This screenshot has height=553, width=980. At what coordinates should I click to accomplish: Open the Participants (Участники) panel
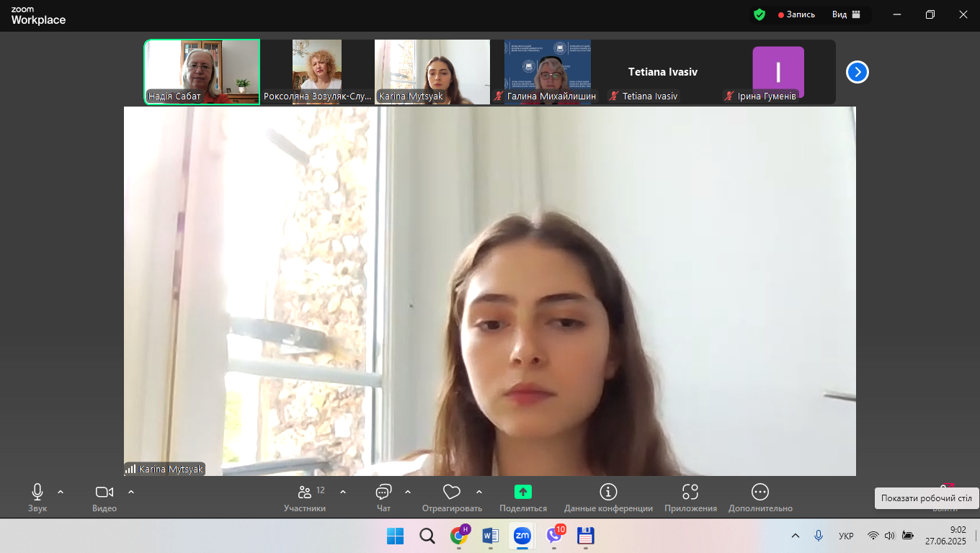pyautogui.click(x=305, y=497)
